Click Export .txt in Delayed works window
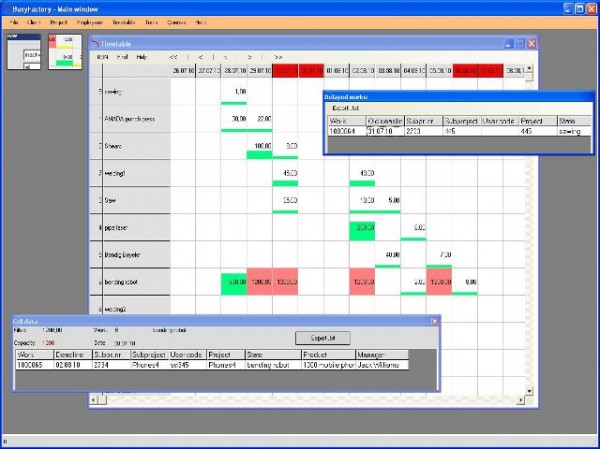 tap(345, 108)
